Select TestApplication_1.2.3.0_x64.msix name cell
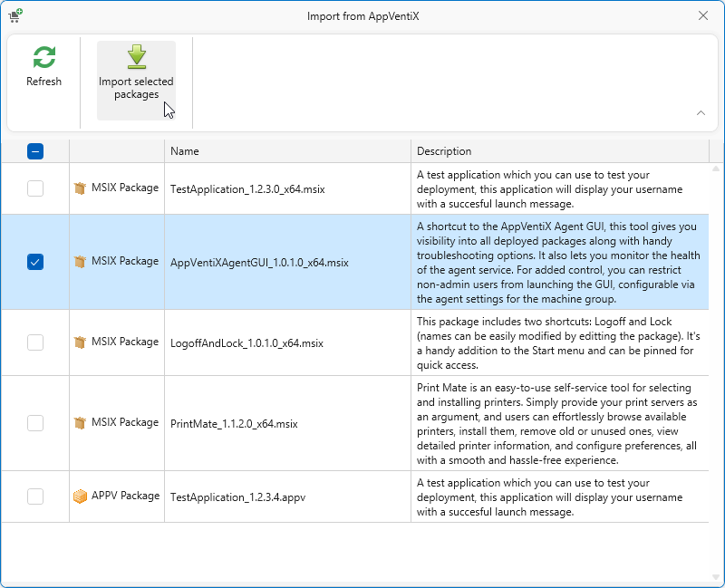This screenshot has height=588, width=725. [x=287, y=188]
